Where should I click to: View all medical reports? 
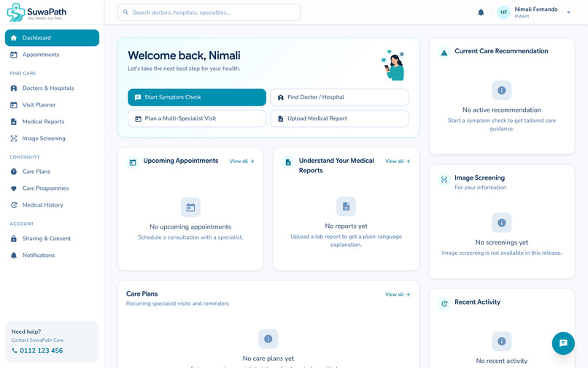pyautogui.click(x=398, y=161)
